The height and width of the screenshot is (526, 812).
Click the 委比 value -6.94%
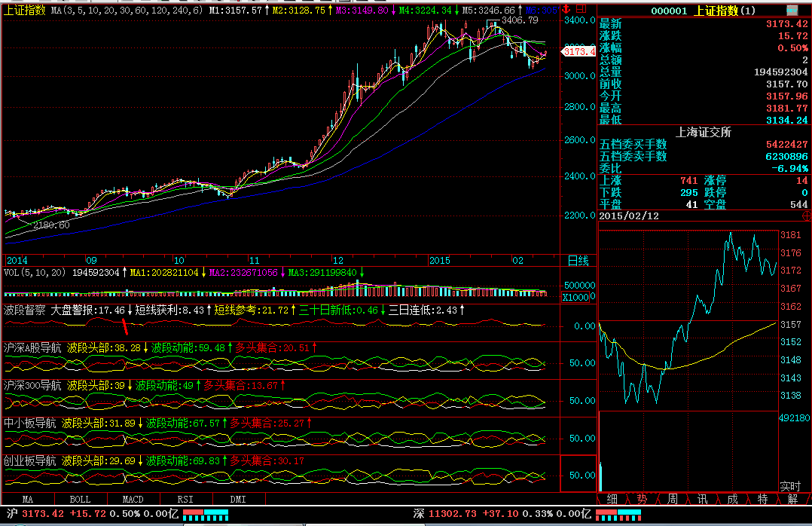click(x=789, y=168)
